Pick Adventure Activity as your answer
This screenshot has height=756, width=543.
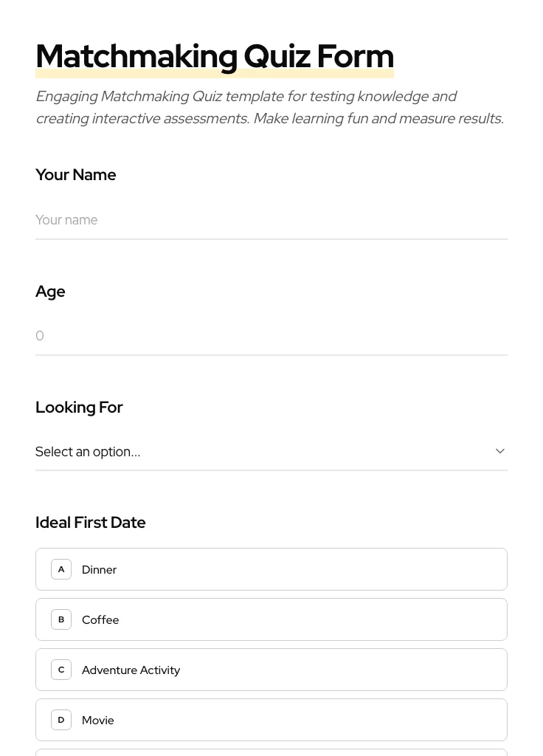pyautogui.click(x=271, y=670)
